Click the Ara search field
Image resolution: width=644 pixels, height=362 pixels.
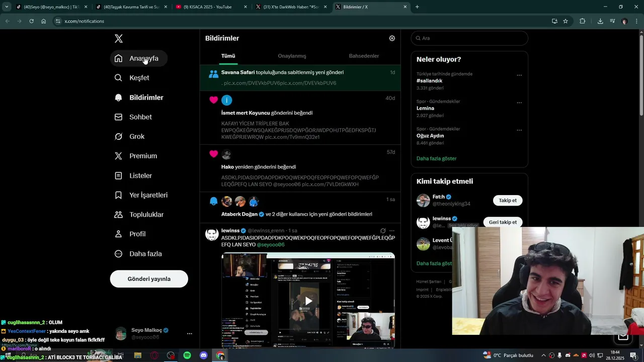469,38
